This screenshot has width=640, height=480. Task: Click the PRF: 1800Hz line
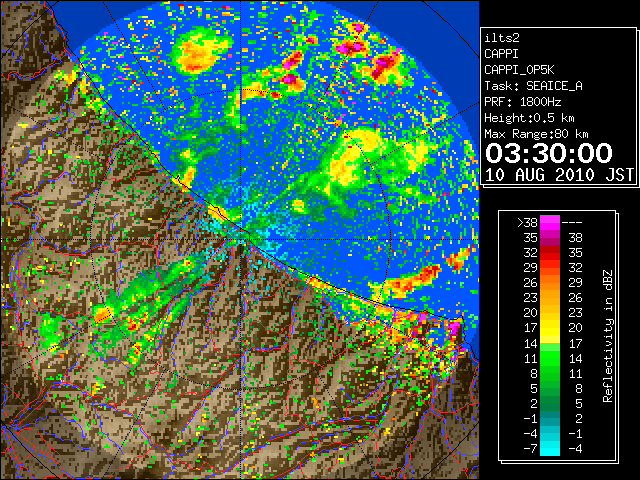pos(522,102)
